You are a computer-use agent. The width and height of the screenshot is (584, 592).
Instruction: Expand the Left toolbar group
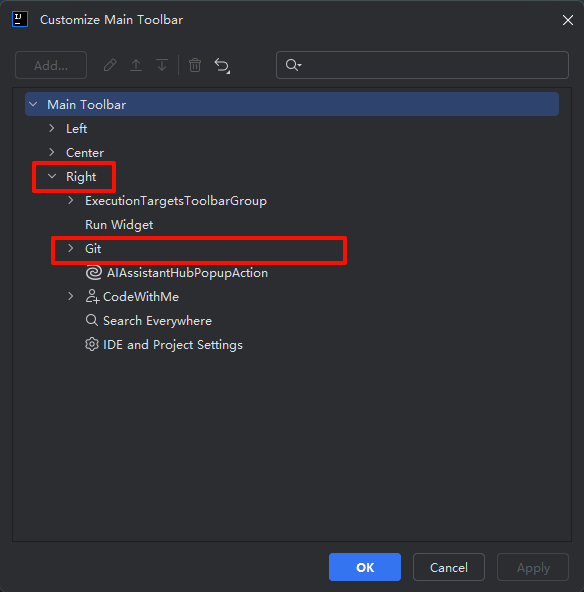(x=52, y=128)
